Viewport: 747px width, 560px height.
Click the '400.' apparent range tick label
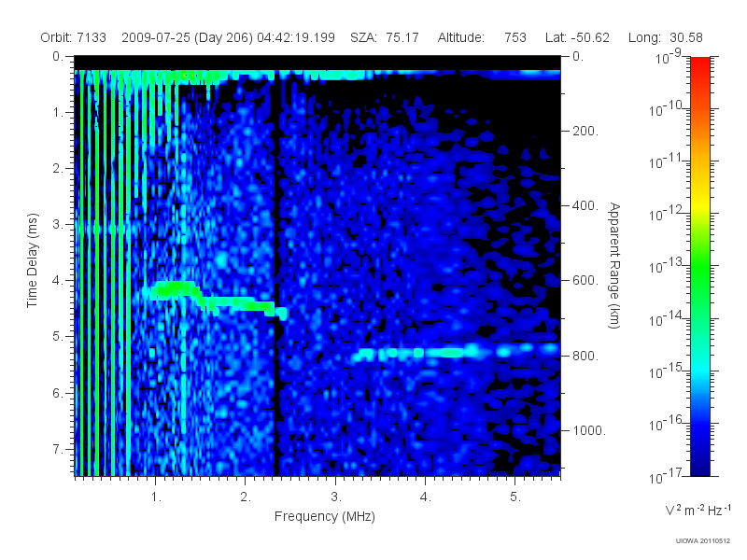585,205
